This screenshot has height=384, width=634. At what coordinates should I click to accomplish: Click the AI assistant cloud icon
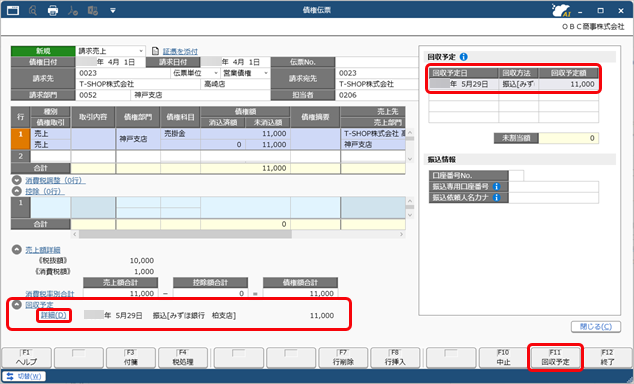(x=561, y=10)
